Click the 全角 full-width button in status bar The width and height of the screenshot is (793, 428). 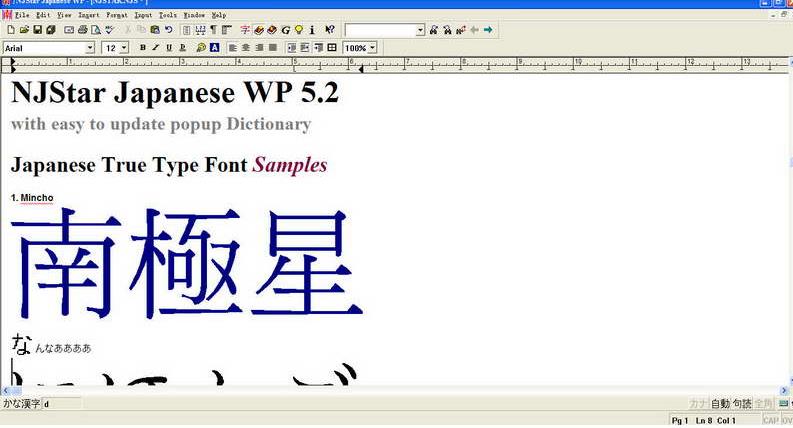click(763, 404)
